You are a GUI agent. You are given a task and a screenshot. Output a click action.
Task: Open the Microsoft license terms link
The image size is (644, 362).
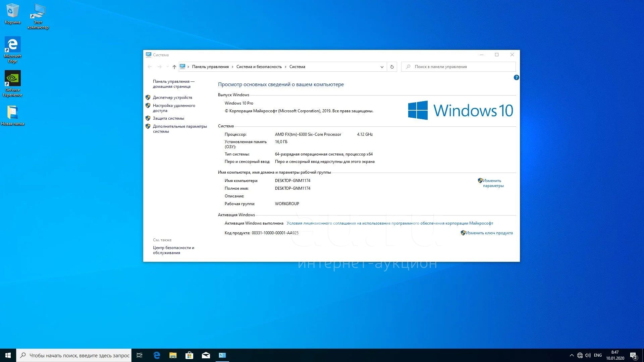[x=390, y=223]
